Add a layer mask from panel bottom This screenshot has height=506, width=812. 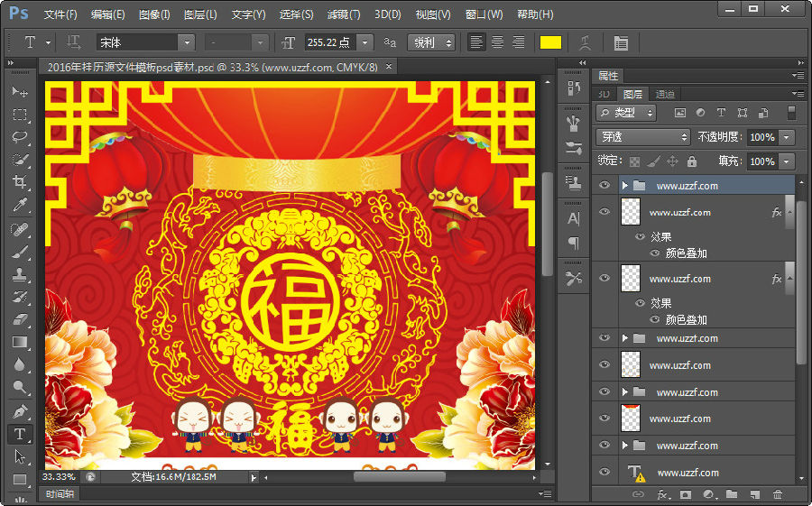[685, 494]
